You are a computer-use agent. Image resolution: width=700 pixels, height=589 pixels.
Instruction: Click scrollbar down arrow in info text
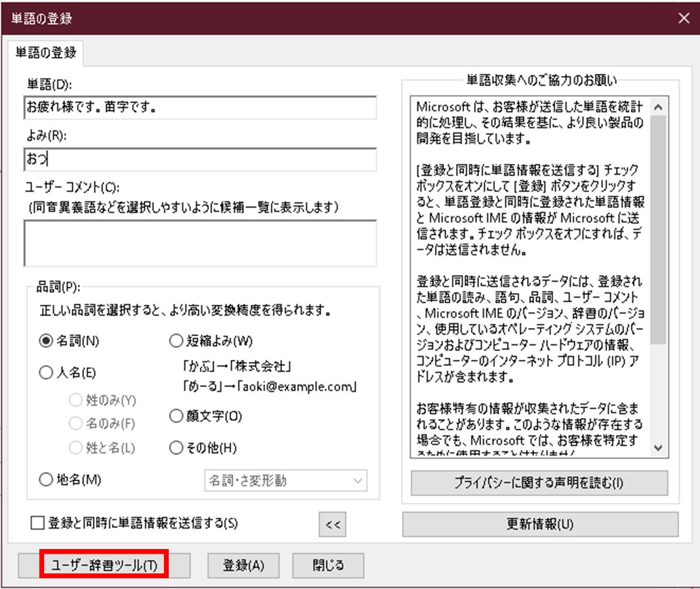click(658, 447)
